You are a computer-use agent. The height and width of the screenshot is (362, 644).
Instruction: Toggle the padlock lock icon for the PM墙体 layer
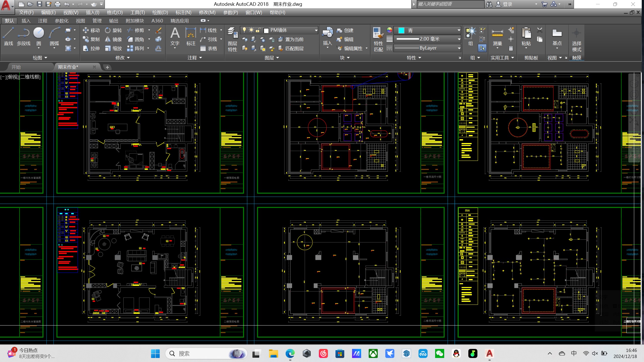point(258,30)
